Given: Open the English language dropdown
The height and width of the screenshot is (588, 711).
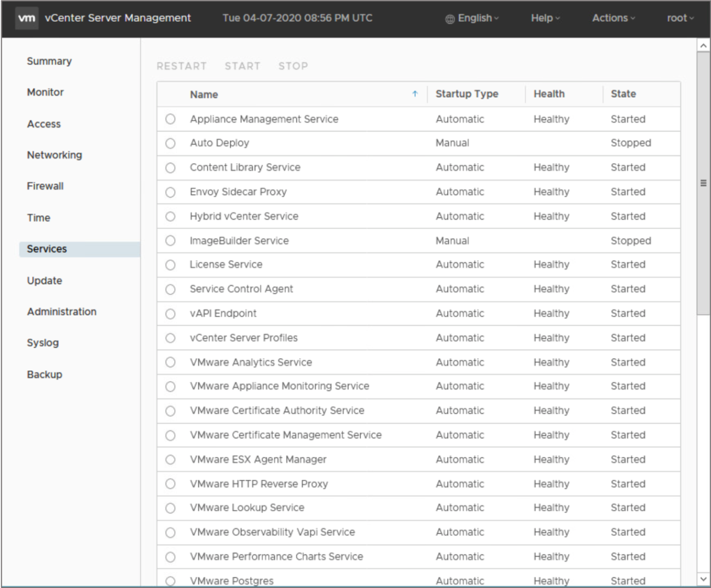Looking at the screenshot, I should coord(472,18).
